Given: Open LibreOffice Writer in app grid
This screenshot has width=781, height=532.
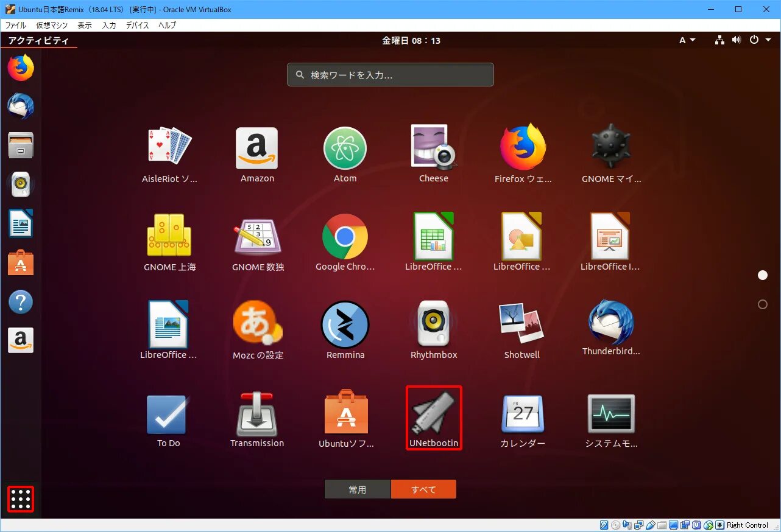Looking at the screenshot, I should [x=168, y=330].
